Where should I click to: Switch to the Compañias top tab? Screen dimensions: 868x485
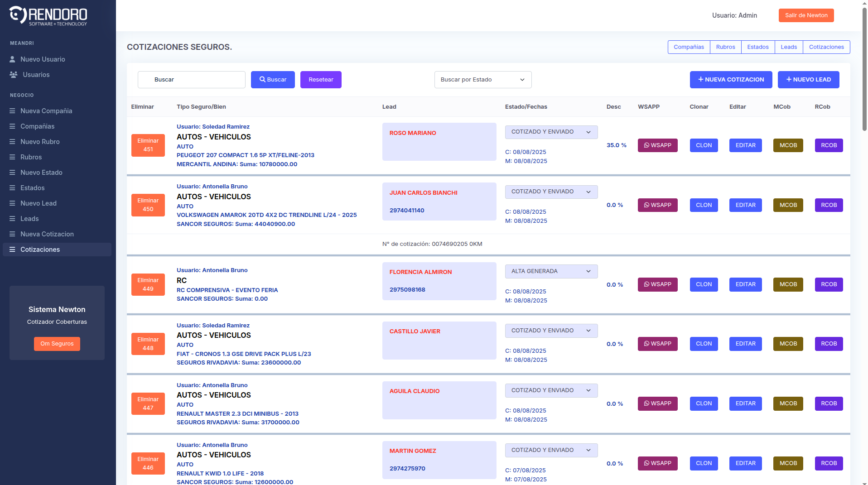click(689, 47)
